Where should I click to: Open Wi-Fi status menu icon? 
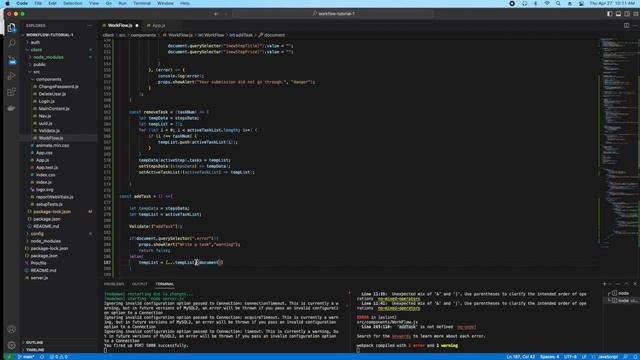(547, 3)
